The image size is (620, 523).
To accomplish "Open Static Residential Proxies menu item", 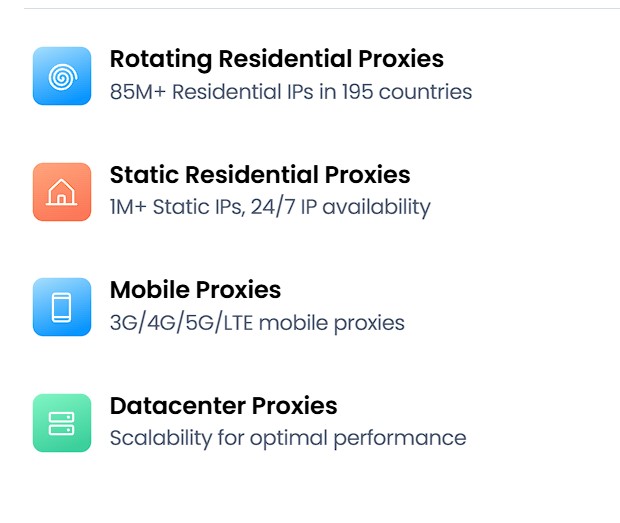I will 260,175.
